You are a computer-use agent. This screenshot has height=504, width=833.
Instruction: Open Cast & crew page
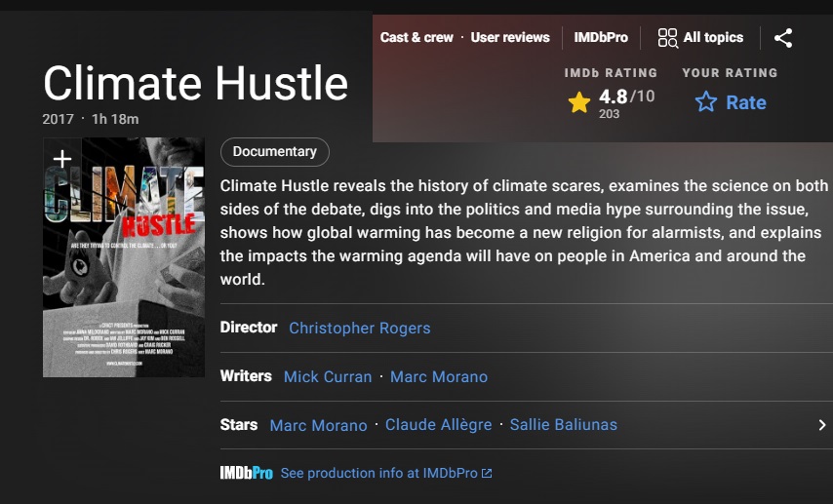click(416, 37)
